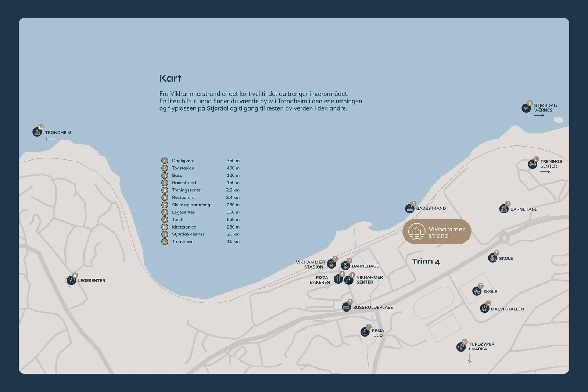Select legend number 9 Tursti
588x392 pixels.
[x=165, y=220]
